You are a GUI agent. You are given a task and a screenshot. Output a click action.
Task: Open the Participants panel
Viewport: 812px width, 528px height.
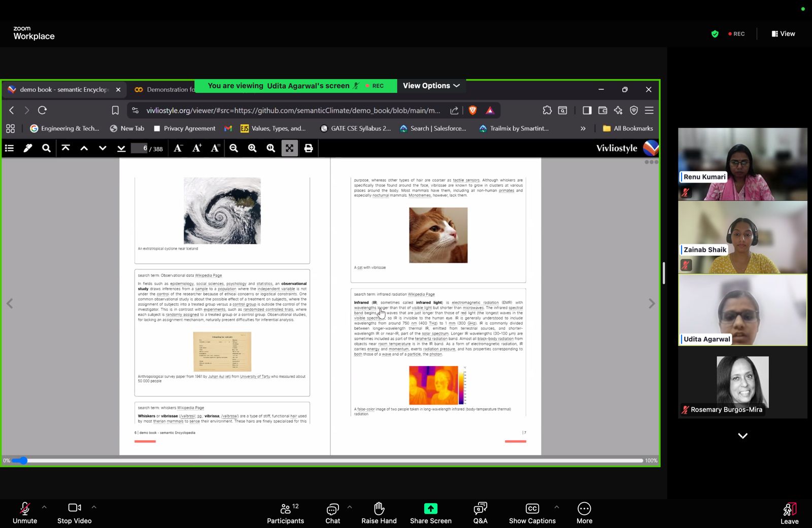click(x=285, y=513)
